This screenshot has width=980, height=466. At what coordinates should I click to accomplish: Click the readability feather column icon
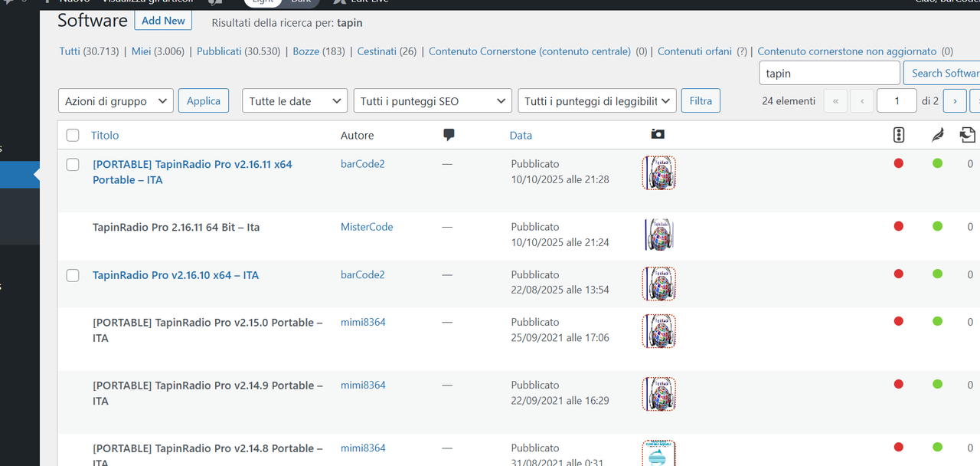[937, 135]
